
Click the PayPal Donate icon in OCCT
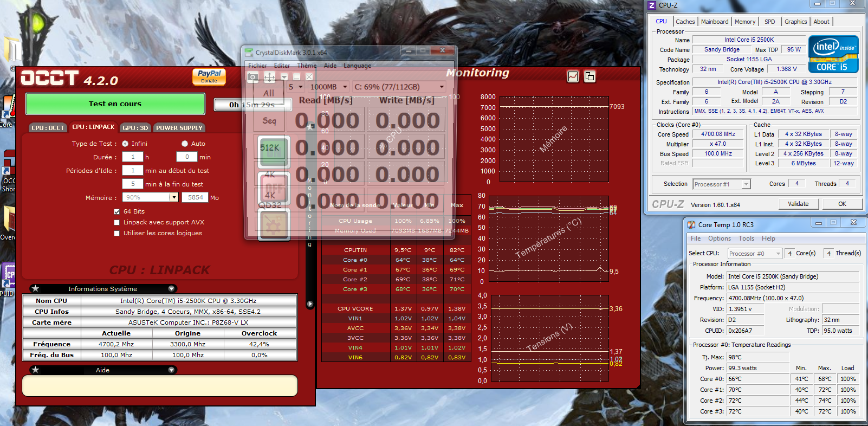tap(209, 76)
